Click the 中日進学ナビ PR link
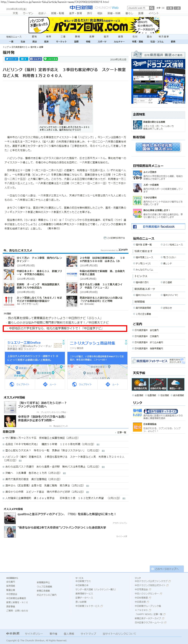The width and height of the screenshot is (188, 644). (x=56, y=328)
